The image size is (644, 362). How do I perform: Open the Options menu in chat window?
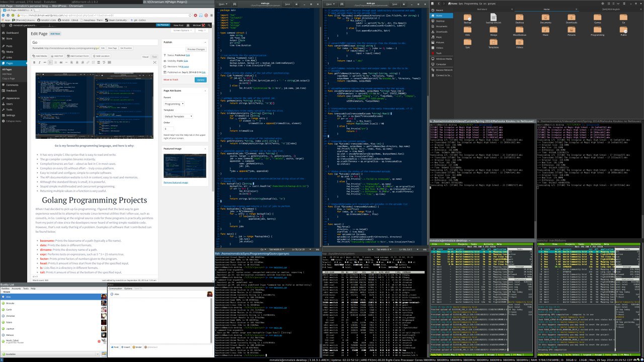(129, 289)
